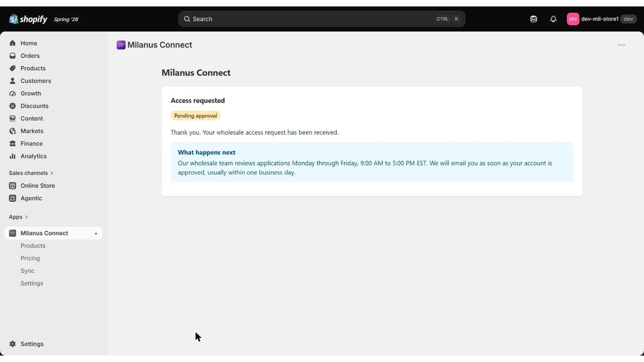Open Finance in the sidebar
This screenshot has width=644, height=362.
pos(53,143)
